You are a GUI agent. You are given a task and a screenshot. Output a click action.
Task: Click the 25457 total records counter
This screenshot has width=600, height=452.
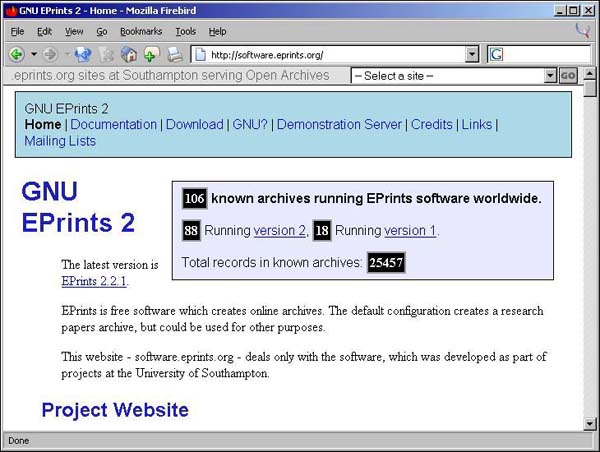[386, 263]
